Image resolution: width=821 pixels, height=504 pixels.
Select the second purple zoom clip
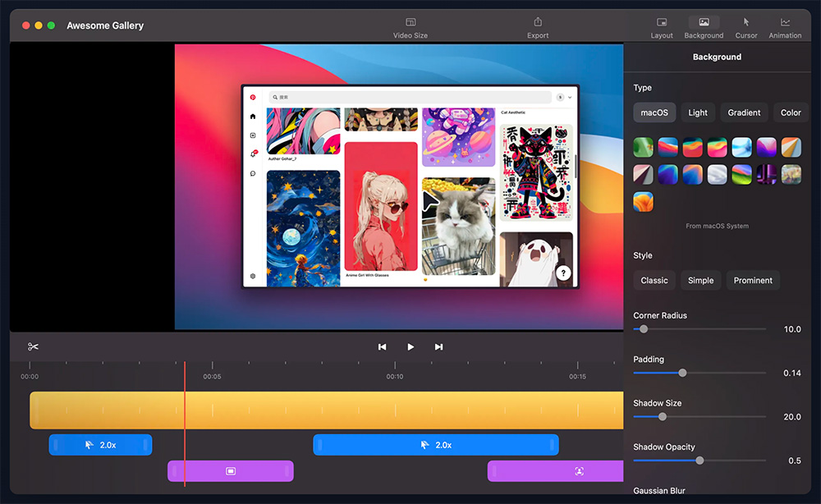[x=556, y=471]
